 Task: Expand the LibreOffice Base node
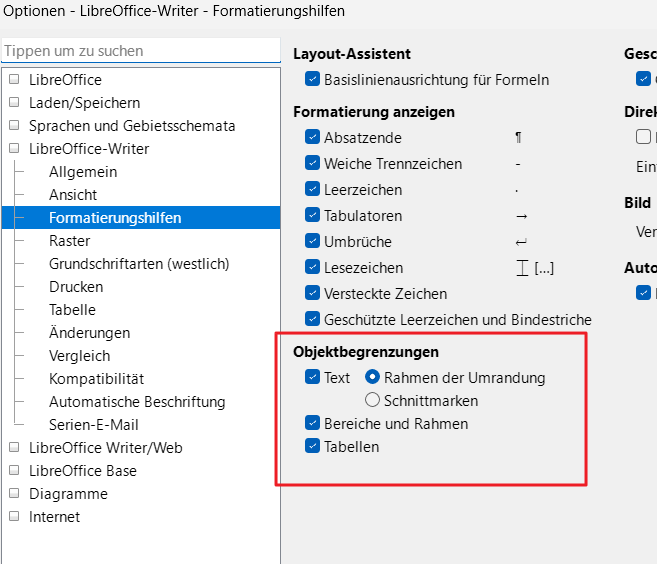tap(14, 471)
